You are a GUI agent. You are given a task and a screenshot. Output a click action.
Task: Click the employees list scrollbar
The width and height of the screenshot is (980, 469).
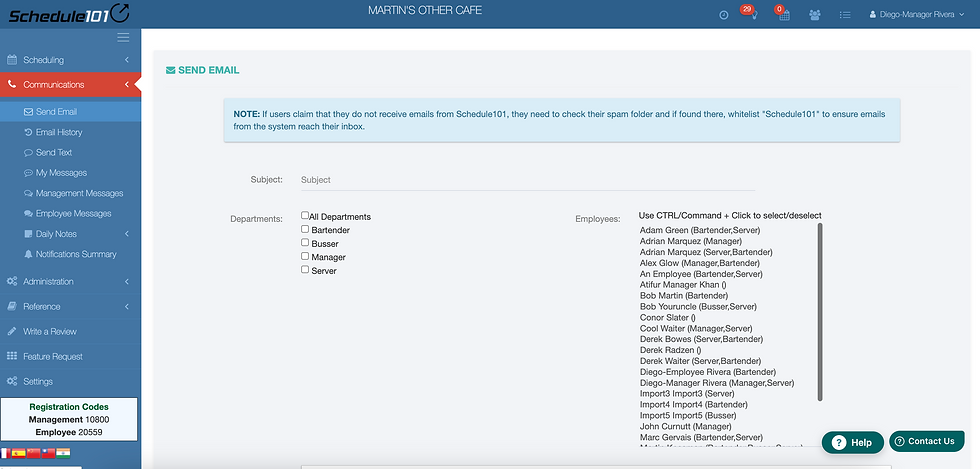pos(820,310)
